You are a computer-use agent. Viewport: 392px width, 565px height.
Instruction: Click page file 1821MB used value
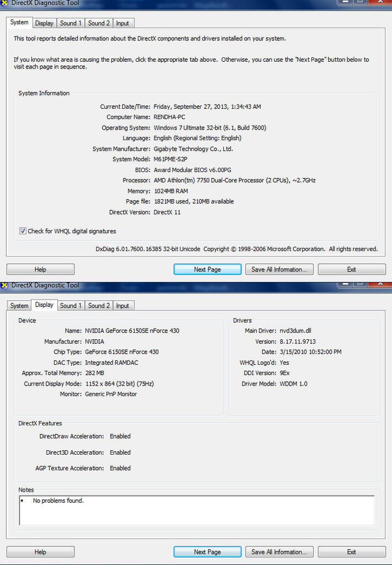(194, 202)
